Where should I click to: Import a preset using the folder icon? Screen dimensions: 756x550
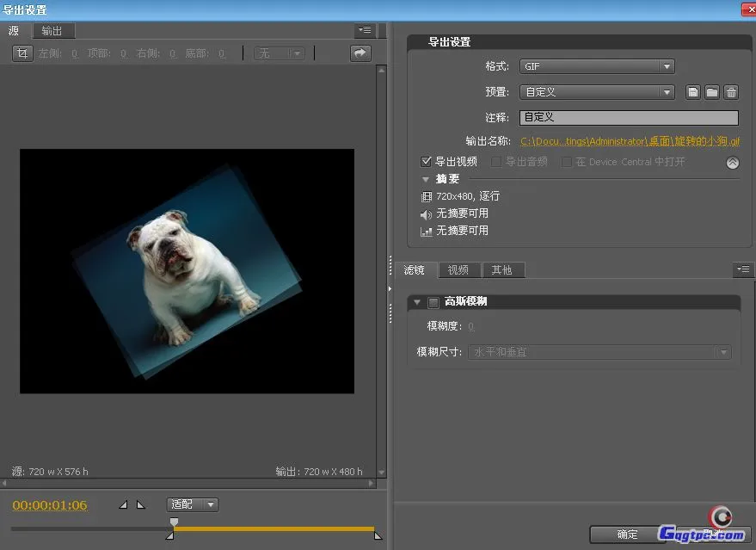(x=712, y=92)
